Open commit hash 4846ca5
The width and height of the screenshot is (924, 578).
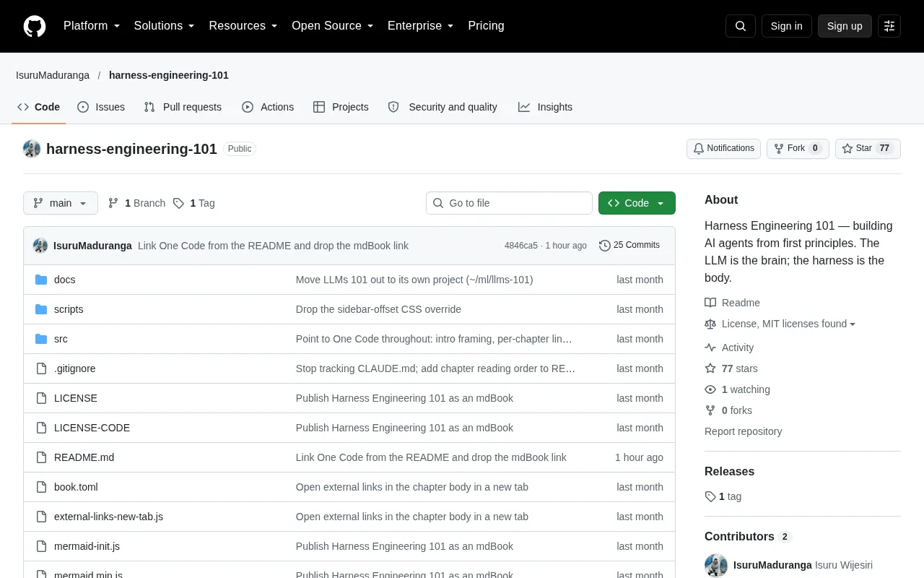tap(521, 246)
